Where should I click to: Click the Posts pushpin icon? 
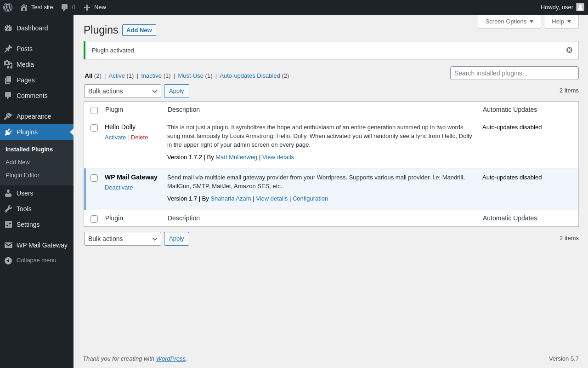pos(8,49)
